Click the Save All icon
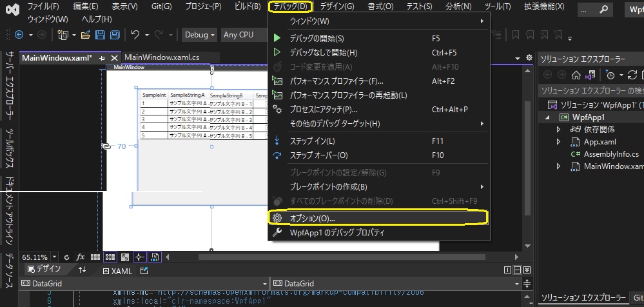 [114, 35]
